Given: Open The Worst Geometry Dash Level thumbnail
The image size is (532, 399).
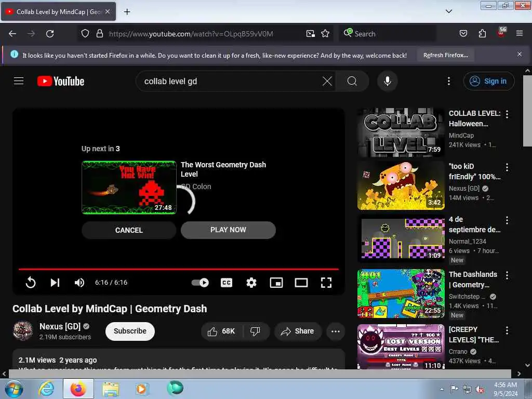Looking at the screenshot, I should point(129,187).
